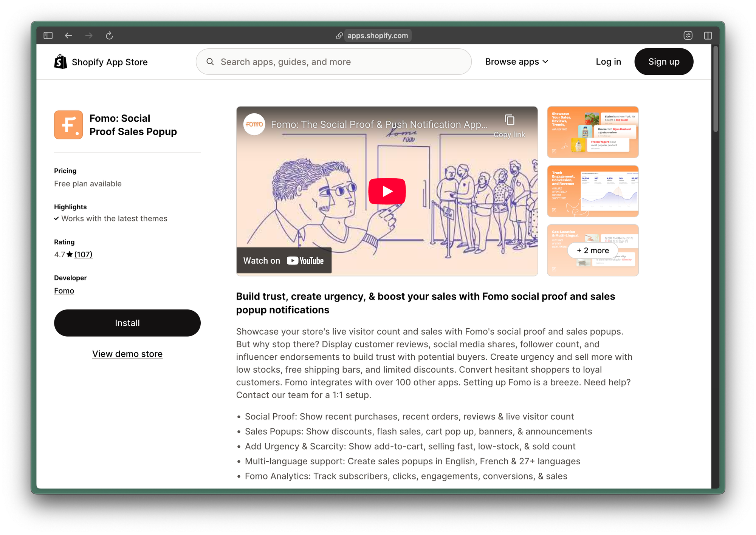Viewport: 756px width, 535px height.
Task: Open the apps.shopify.com address field
Action: point(378,36)
